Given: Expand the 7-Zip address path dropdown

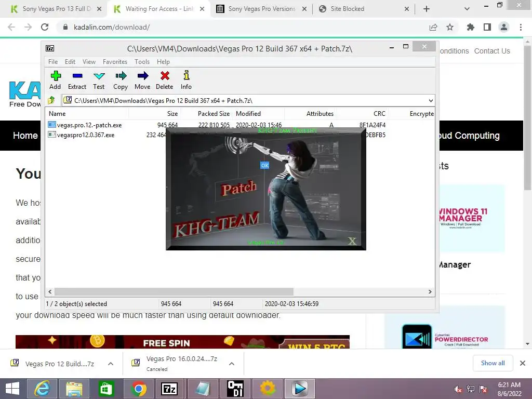Looking at the screenshot, I should click(431, 100).
